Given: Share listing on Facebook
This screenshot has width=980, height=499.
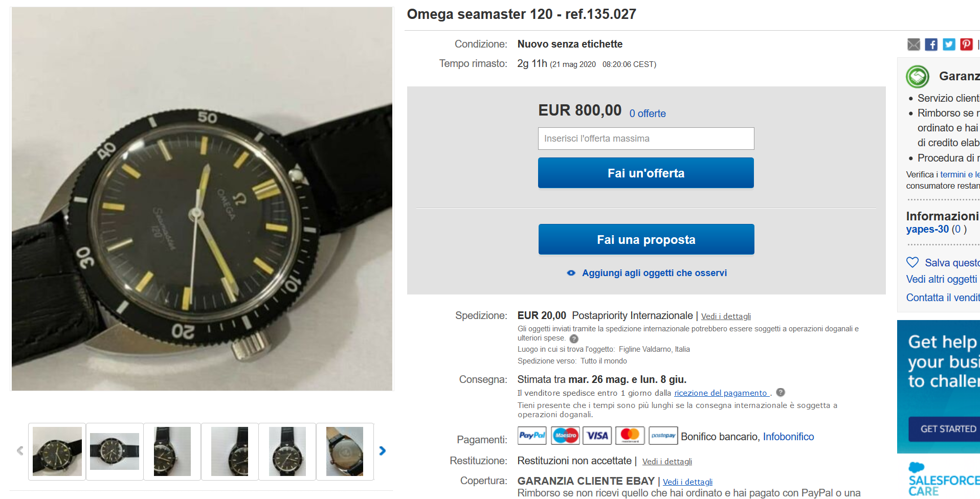Looking at the screenshot, I should (931, 44).
